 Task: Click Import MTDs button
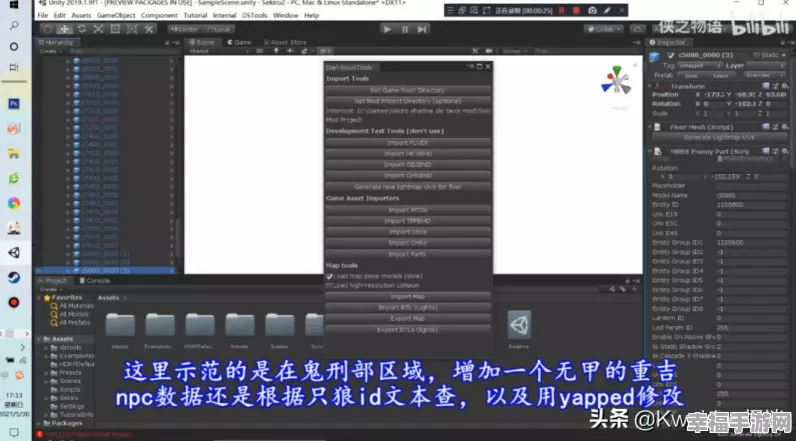click(408, 210)
